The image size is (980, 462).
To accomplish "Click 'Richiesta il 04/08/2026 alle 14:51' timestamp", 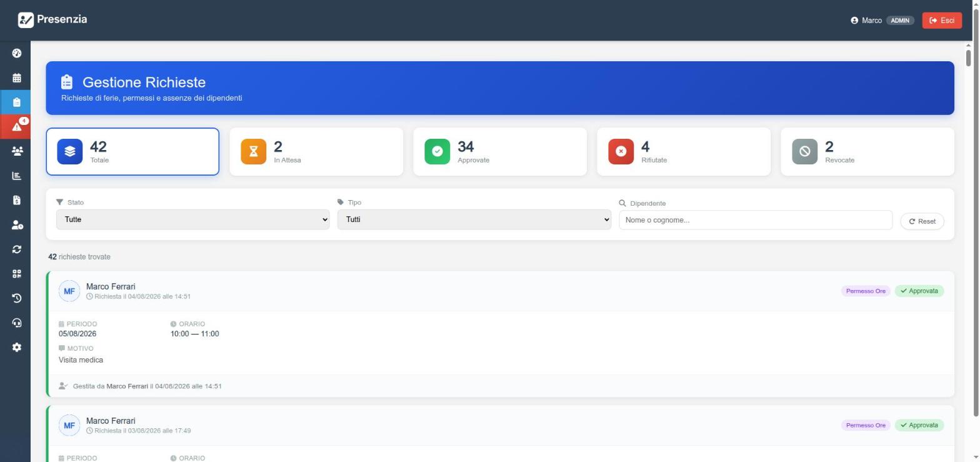I will pyautogui.click(x=138, y=296).
